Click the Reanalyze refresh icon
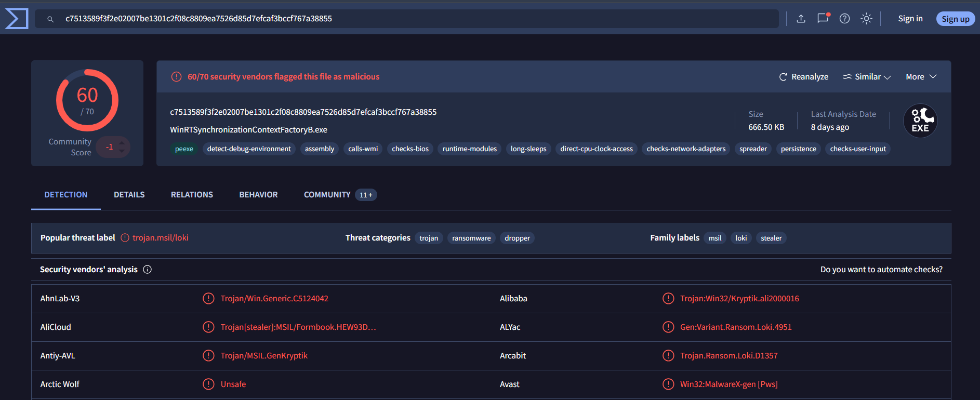 (x=783, y=77)
